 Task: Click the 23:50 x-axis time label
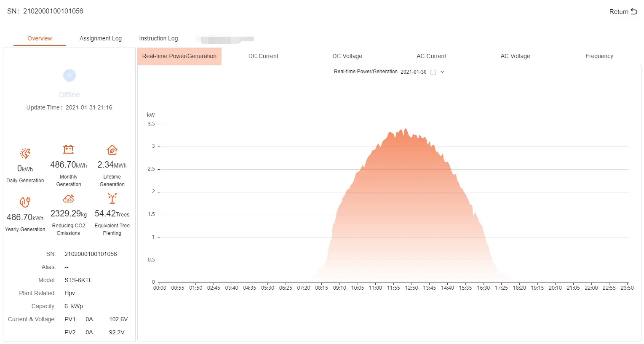(x=627, y=288)
